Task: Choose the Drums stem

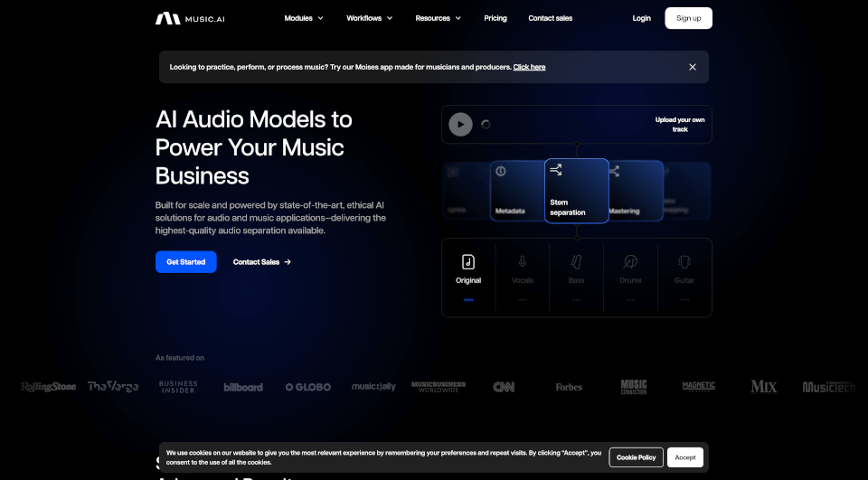Action: 630,278
